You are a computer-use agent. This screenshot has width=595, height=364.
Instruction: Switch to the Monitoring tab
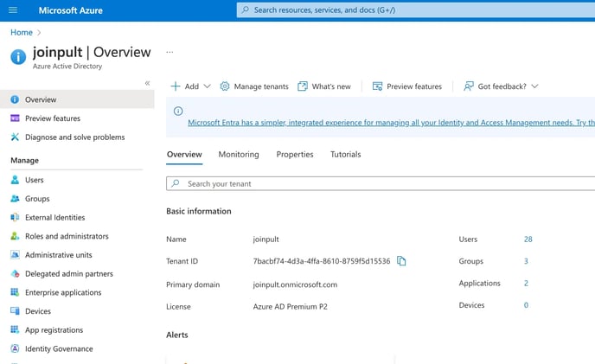click(x=239, y=155)
